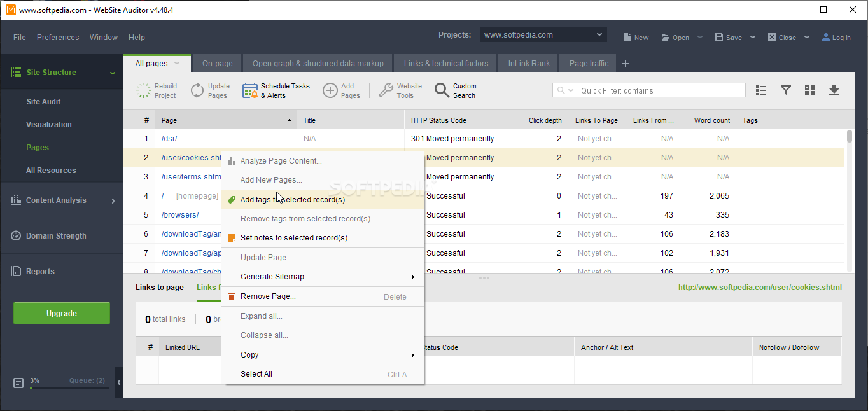The image size is (868, 411).
Task: Open the Window menu
Action: pos(104,38)
